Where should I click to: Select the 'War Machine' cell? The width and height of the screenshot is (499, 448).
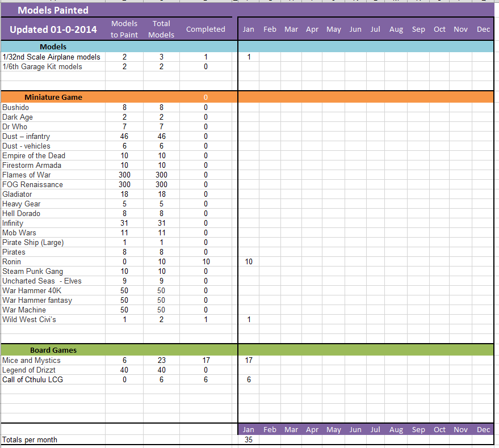tap(53, 310)
